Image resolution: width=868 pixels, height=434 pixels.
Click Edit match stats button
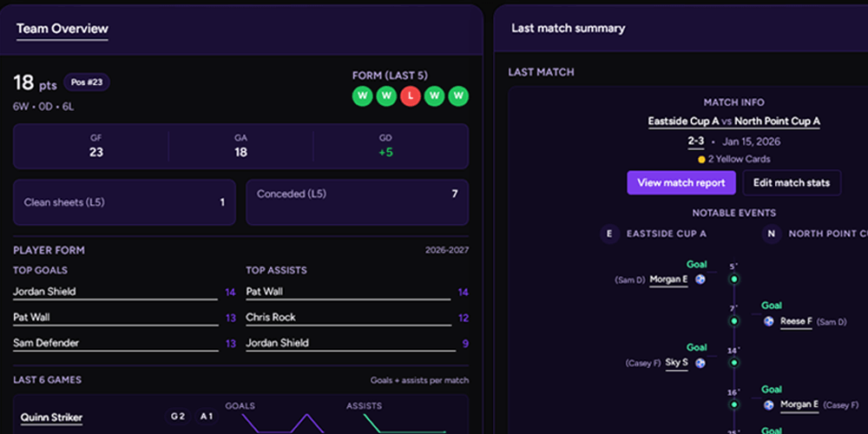(x=792, y=182)
